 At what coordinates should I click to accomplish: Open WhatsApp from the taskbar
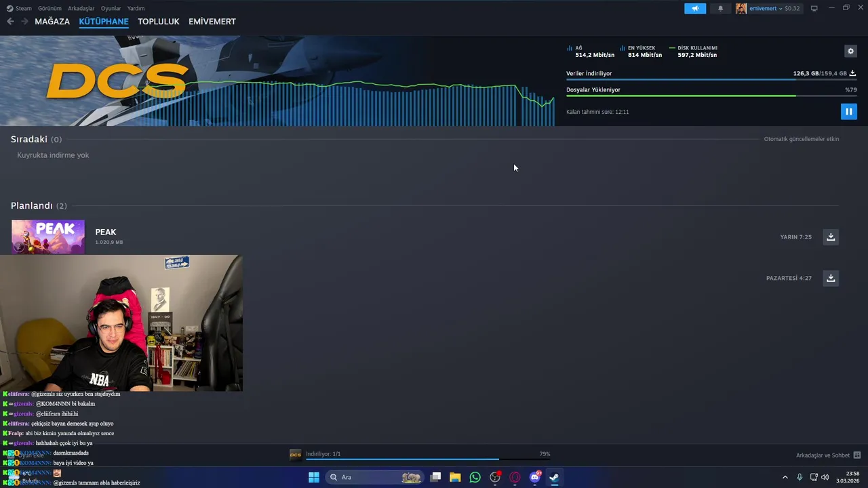coord(475,477)
